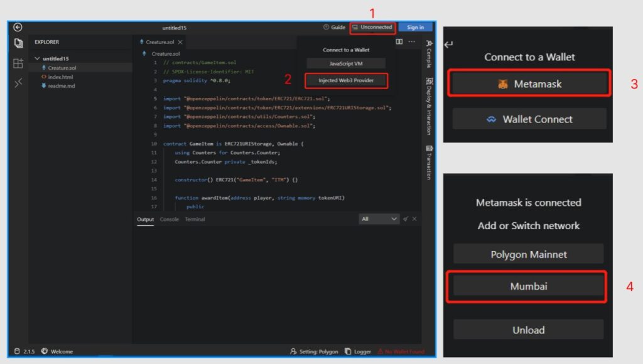The image size is (643, 364).
Task: Choose the Metamask wallet button
Action: [x=529, y=83]
